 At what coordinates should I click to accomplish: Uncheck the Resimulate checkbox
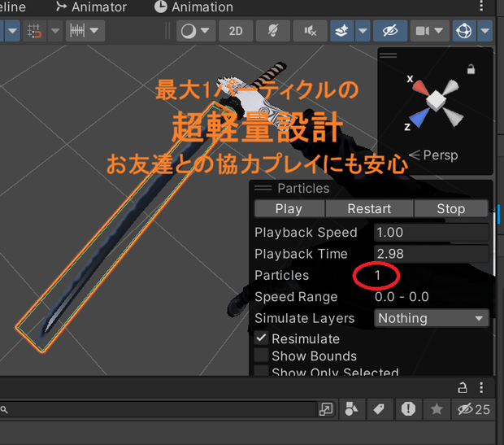(261, 338)
